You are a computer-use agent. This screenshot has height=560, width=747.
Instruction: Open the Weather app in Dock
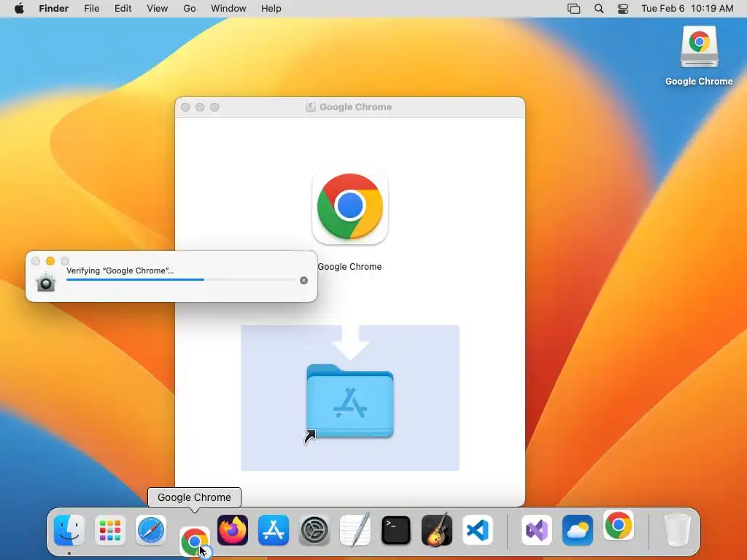(x=578, y=530)
